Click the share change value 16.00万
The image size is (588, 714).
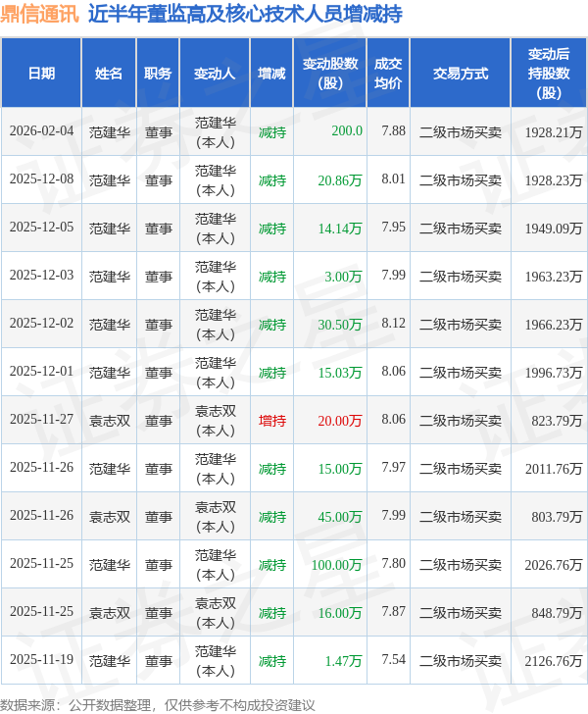[x=340, y=613]
